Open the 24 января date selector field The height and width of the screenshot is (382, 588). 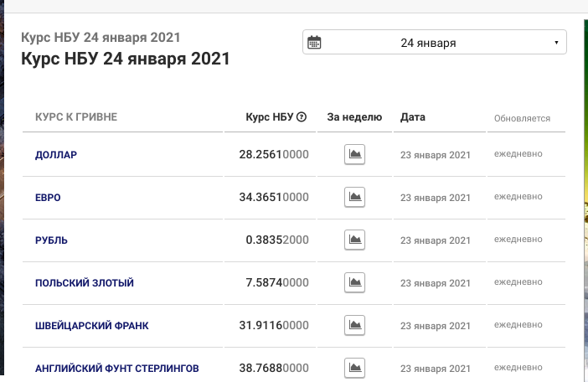click(x=434, y=42)
